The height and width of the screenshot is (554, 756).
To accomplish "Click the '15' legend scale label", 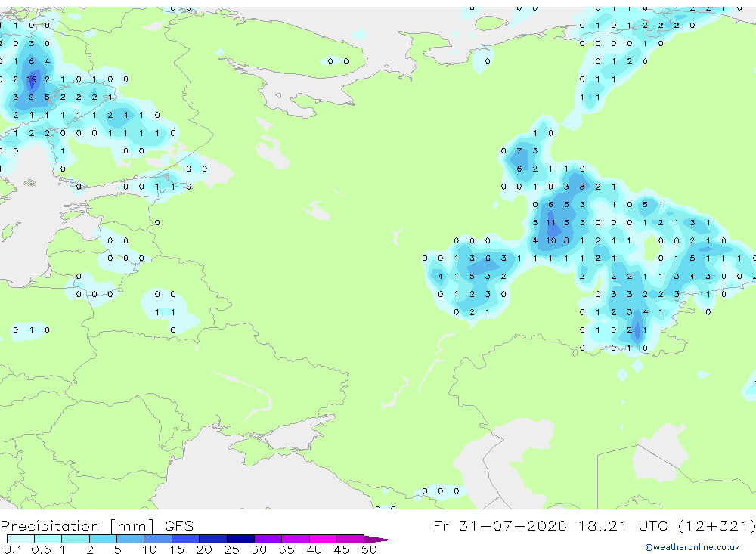I will tap(176, 549).
